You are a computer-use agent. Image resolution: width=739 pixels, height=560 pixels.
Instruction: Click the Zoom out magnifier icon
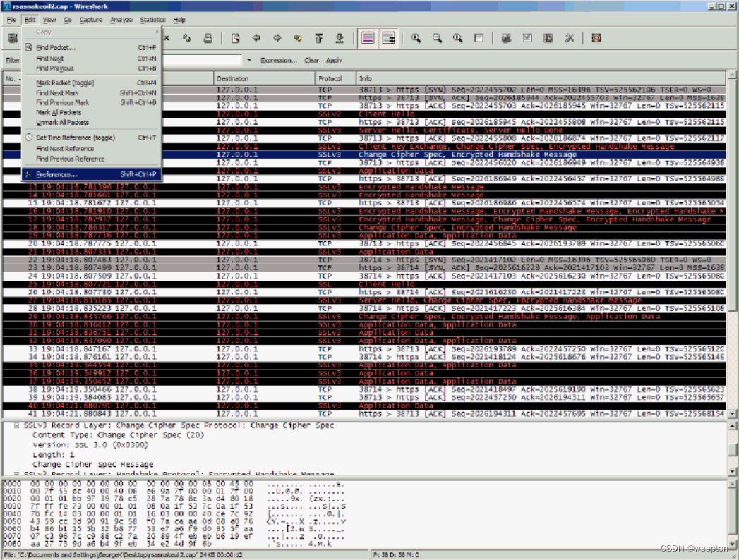[x=438, y=38]
